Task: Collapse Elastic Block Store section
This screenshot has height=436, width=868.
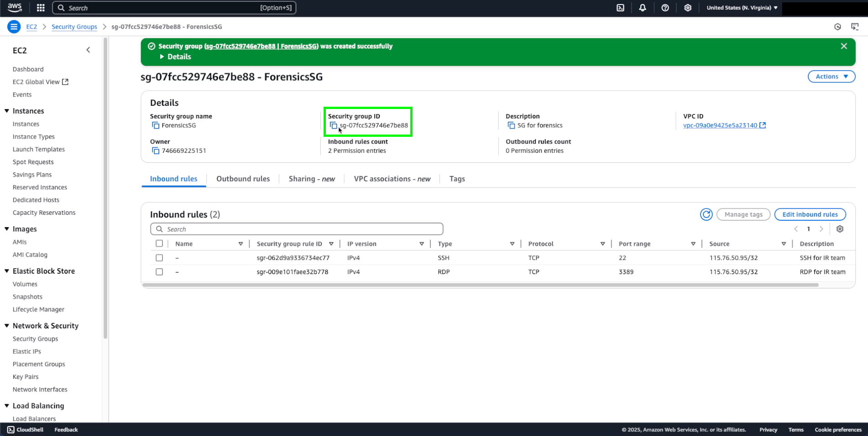Action: 7,271
